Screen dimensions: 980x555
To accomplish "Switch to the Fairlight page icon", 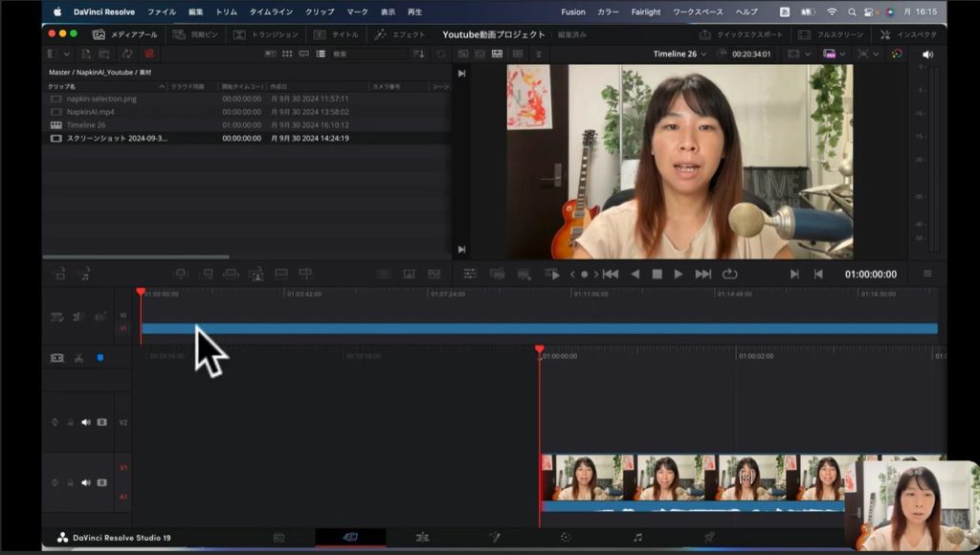I will click(637, 538).
